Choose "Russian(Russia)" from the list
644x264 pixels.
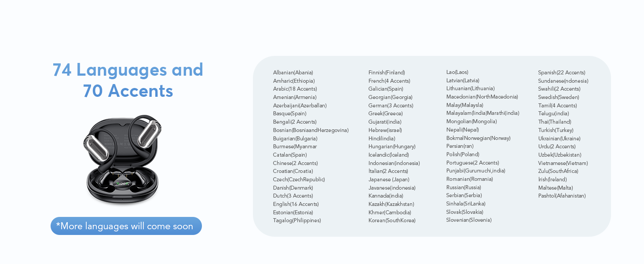click(463, 187)
